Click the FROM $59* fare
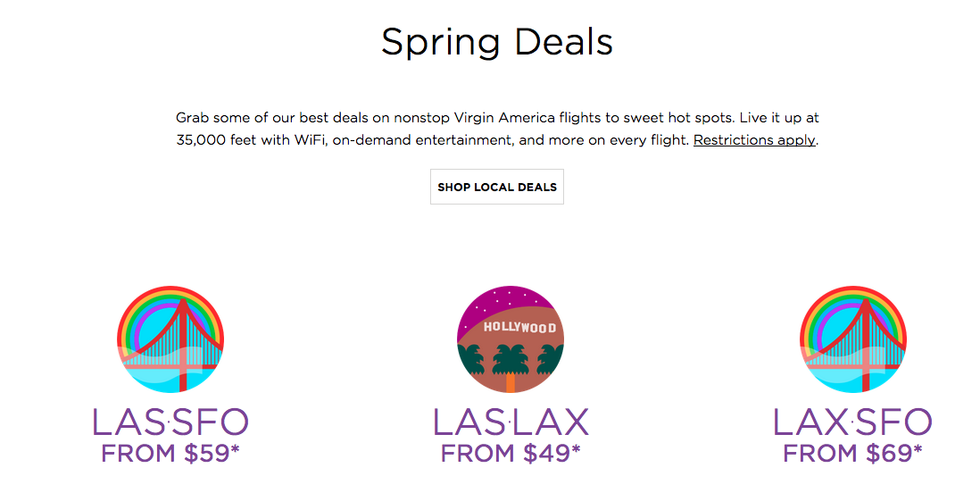The image size is (980, 493). tap(170, 454)
